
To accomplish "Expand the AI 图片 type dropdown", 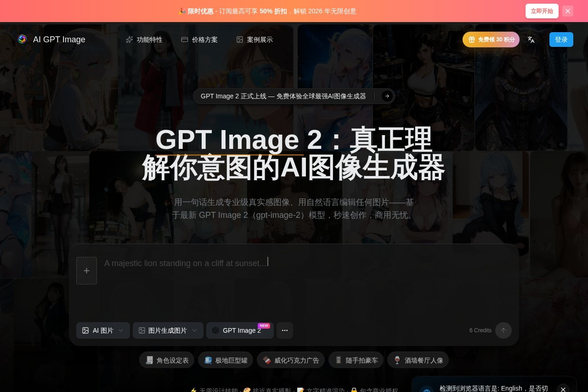I will tap(103, 330).
